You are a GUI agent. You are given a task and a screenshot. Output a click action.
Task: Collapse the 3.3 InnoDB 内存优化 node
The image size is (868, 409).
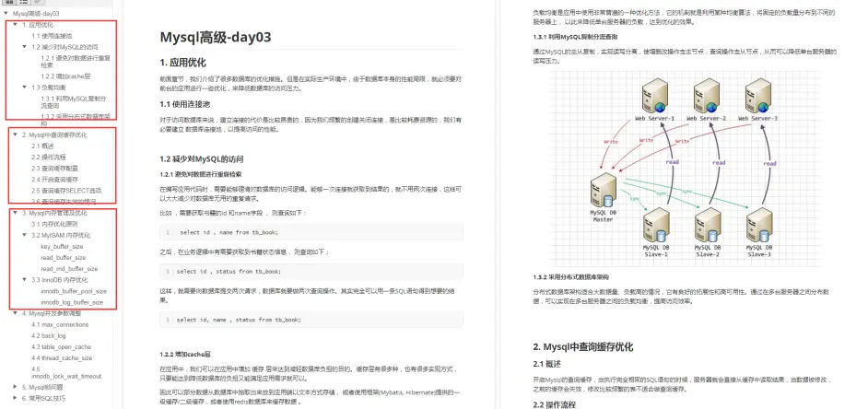24,279
